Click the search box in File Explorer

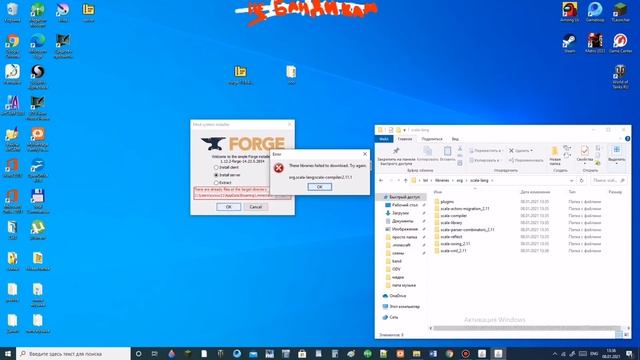click(x=609, y=180)
